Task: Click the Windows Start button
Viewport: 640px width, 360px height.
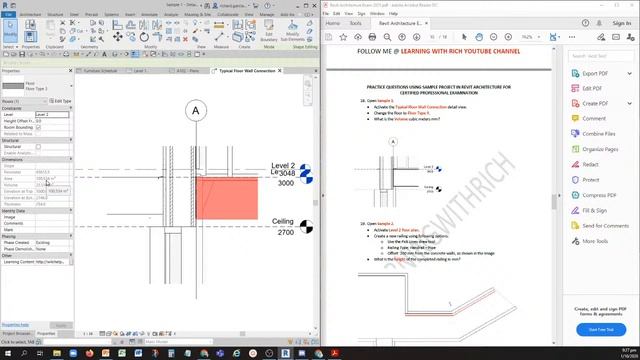Action: point(8,353)
